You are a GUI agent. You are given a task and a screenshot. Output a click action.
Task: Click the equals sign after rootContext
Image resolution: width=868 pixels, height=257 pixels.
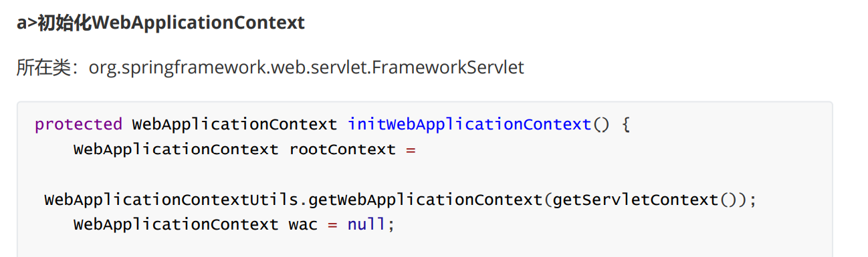411,150
